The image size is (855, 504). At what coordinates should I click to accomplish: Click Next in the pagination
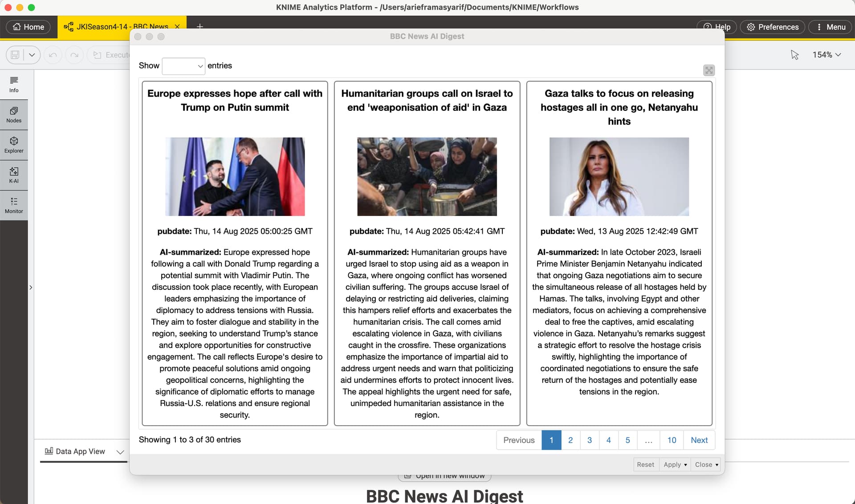[x=699, y=440]
